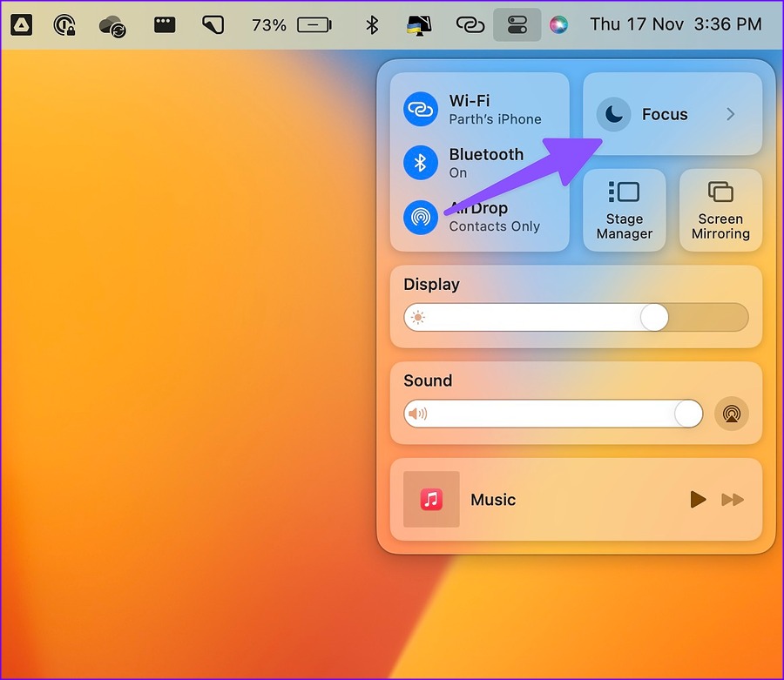Toggle Focus with the moon icon

tap(613, 114)
